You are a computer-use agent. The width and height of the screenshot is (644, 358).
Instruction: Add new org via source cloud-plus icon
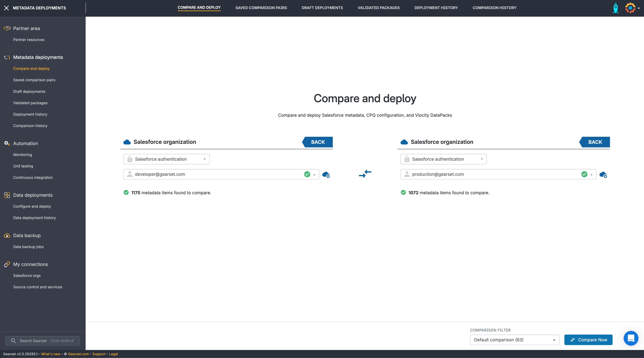click(326, 175)
